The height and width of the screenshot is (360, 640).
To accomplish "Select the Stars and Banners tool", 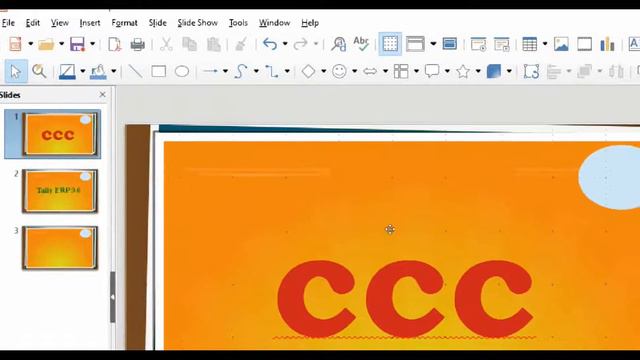I will click(463, 71).
